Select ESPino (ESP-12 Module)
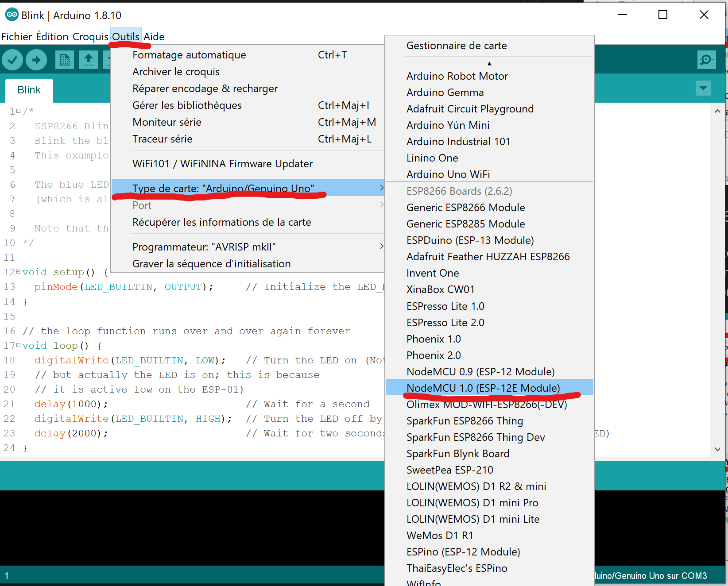The height and width of the screenshot is (586, 728). click(489, 552)
